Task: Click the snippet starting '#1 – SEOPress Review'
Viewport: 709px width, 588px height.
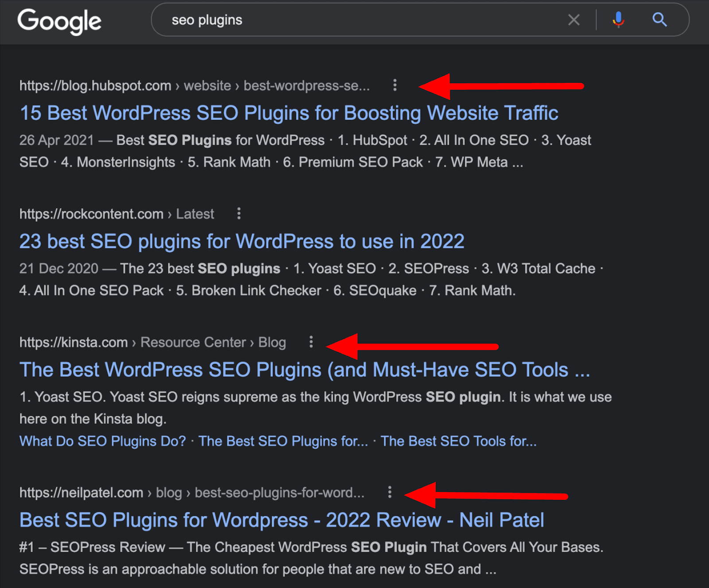Action: [x=312, y=558]
